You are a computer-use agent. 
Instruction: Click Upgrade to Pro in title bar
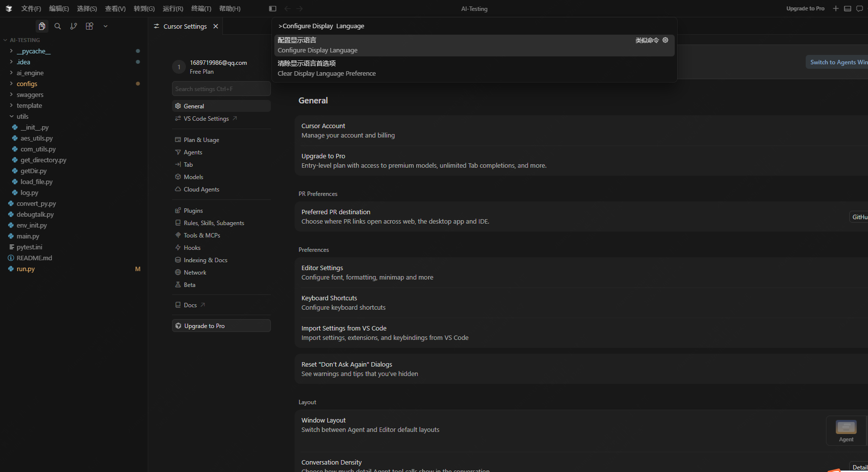[805, 8]
